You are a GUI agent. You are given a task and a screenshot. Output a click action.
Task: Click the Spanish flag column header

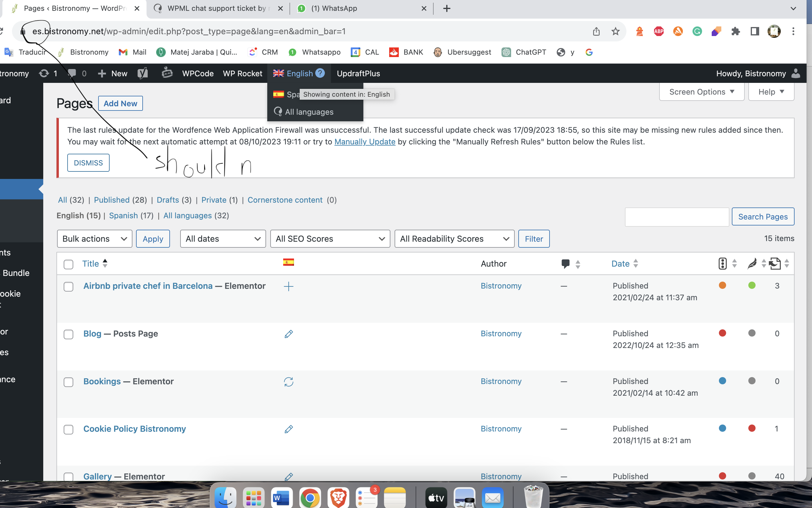(288, 262)
